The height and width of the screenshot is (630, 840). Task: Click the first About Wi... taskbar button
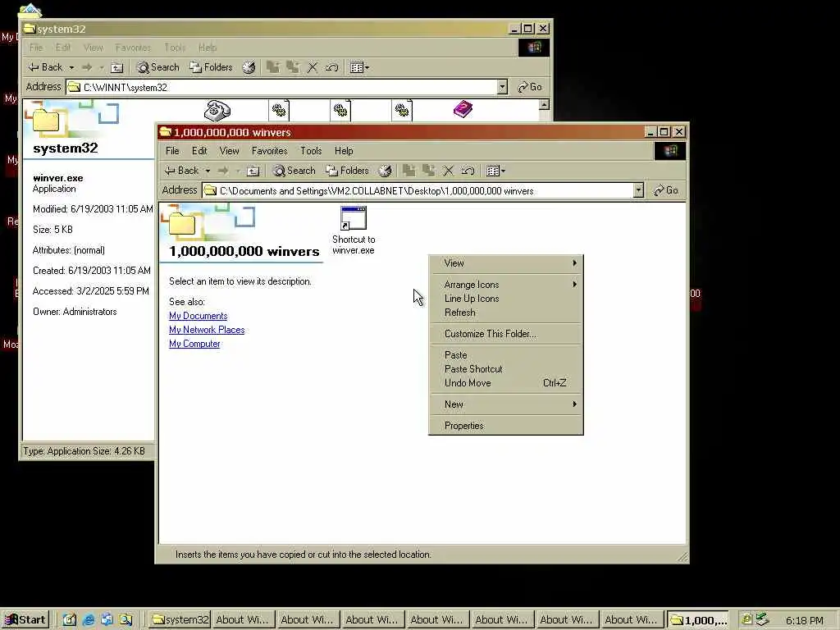[x=243, y=620]
